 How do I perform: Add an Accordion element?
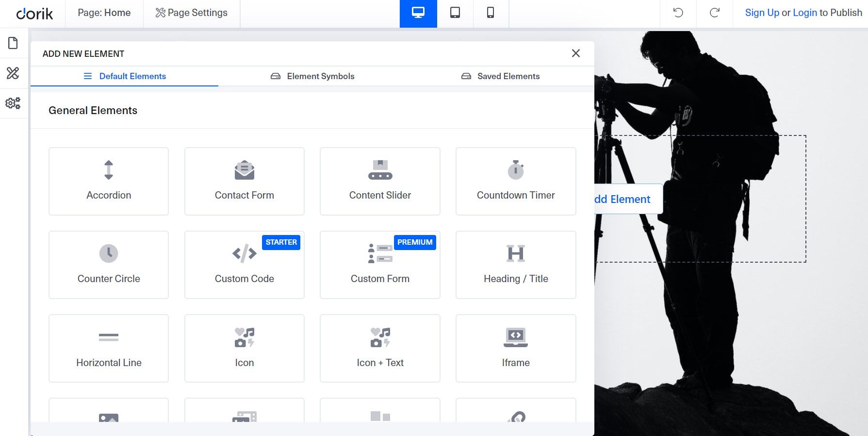[x=109, y=181]
